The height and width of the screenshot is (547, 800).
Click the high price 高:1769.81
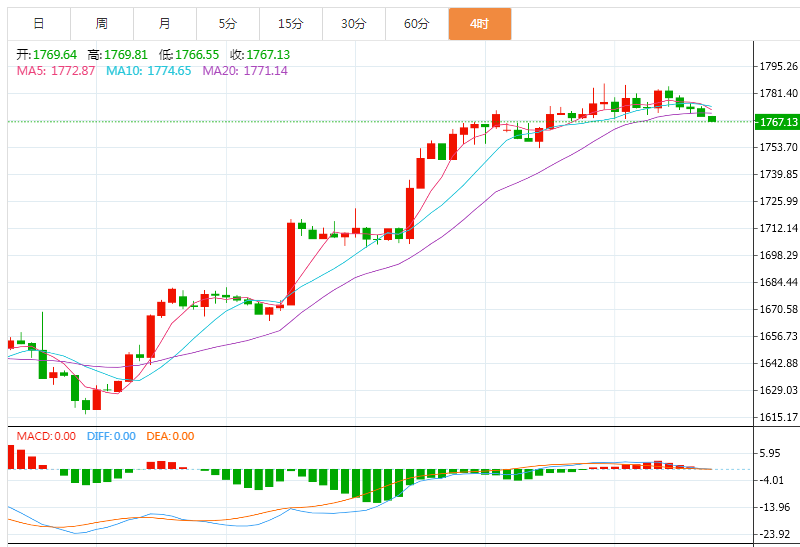[x=118, y=55]
